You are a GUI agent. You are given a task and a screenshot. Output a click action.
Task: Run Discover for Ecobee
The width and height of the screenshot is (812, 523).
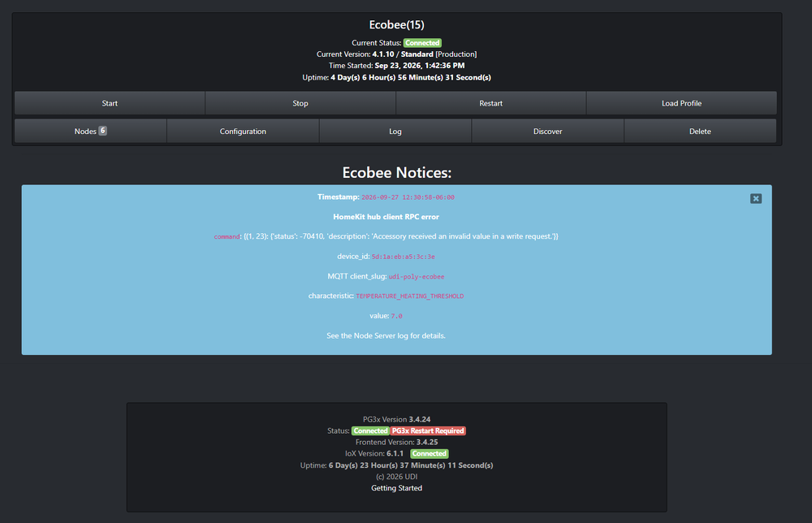[547, 131]
